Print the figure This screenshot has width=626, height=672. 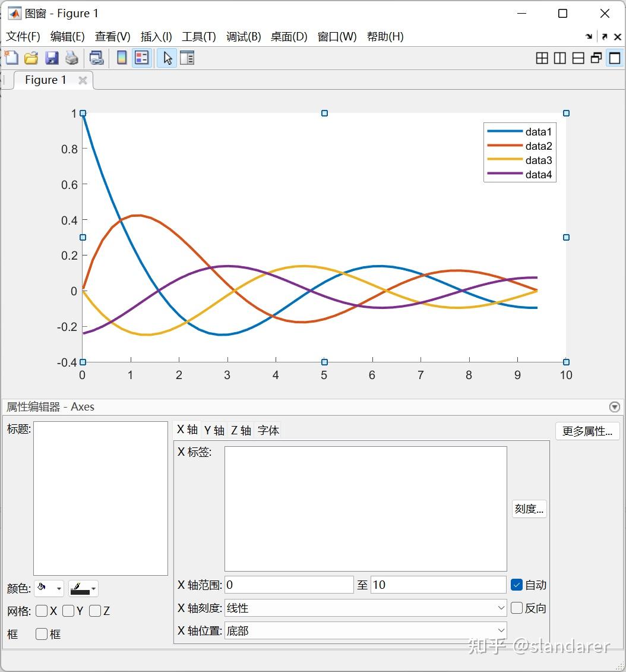71,58
